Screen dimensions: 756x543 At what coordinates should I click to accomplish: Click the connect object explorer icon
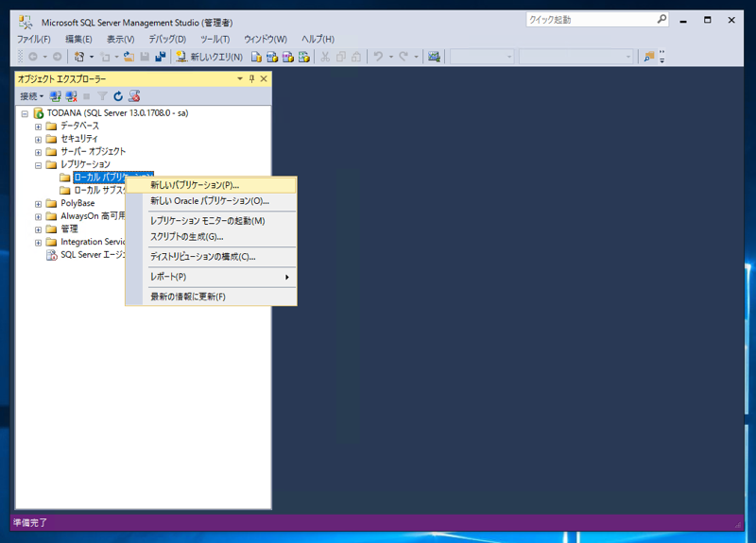coord(56,96)
